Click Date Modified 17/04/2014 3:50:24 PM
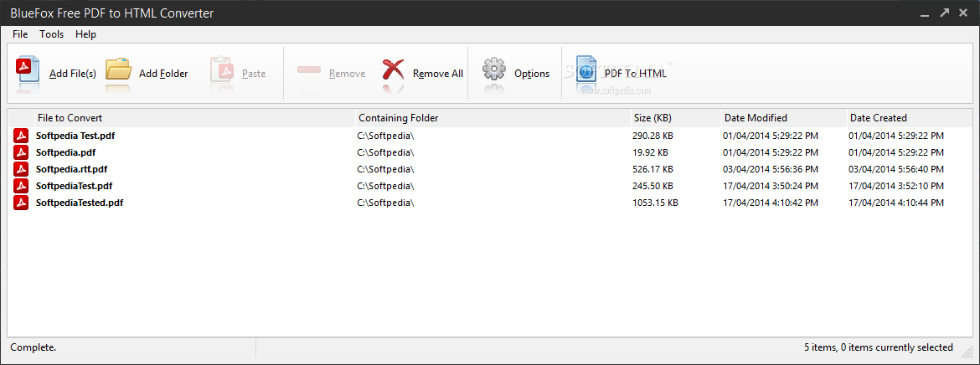The width and height of the screenshot is (980, 365). [771, 186]
